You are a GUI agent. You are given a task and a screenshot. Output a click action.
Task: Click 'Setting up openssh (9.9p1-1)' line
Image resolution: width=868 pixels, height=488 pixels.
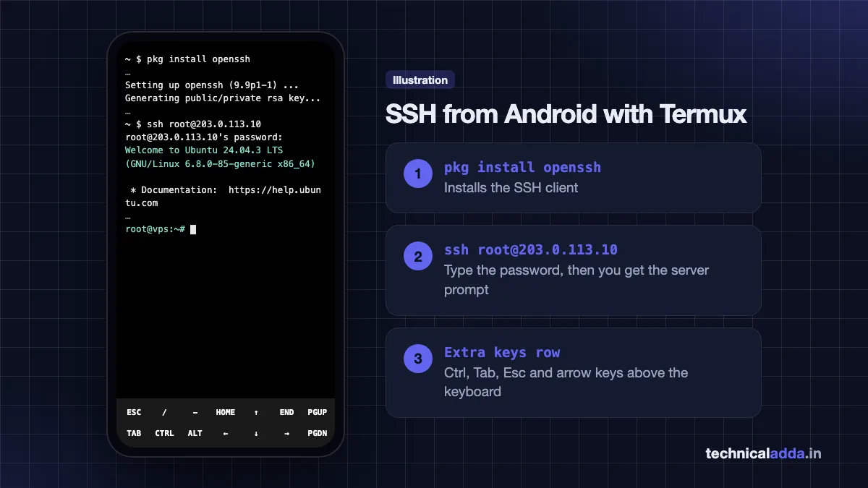click(x=212, y=85)
